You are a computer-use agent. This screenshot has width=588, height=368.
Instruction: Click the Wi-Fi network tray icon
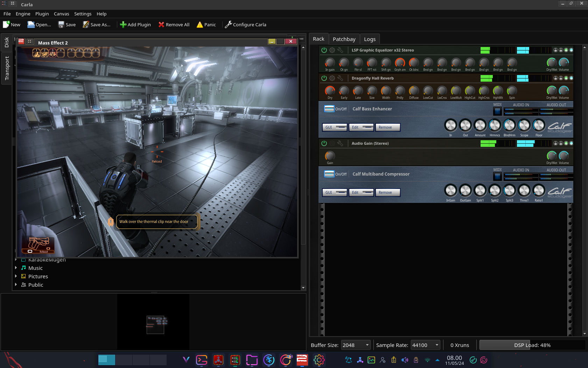[427, 360]
